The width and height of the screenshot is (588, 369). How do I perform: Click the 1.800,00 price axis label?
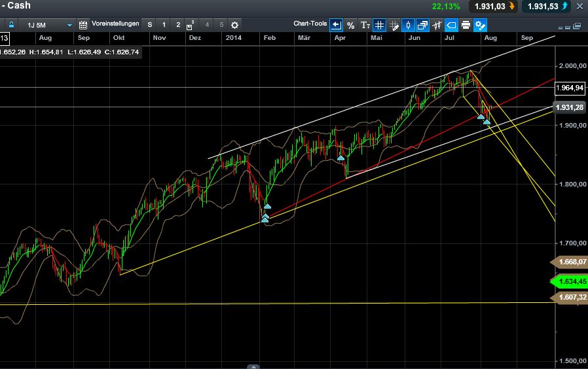[573, 184]
